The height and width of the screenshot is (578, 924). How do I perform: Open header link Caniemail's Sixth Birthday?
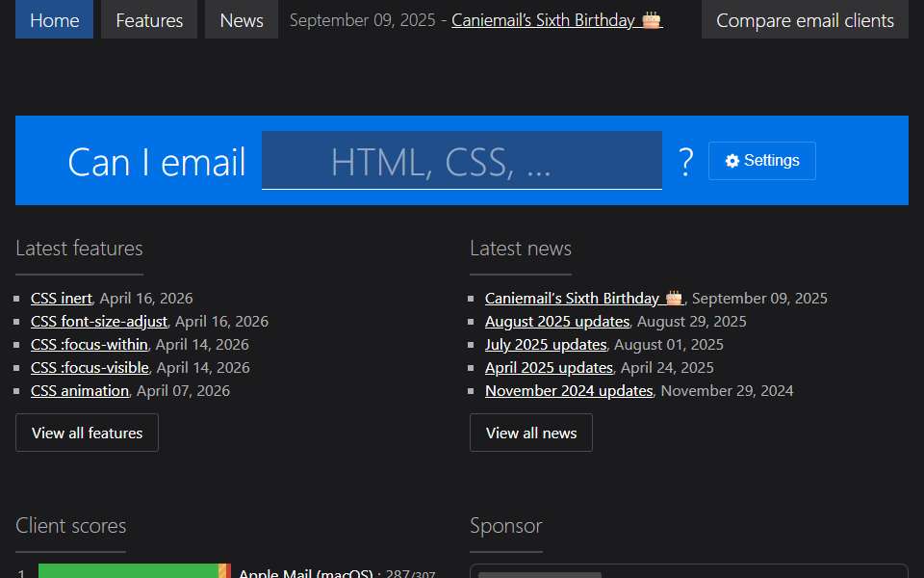point(557,20)
